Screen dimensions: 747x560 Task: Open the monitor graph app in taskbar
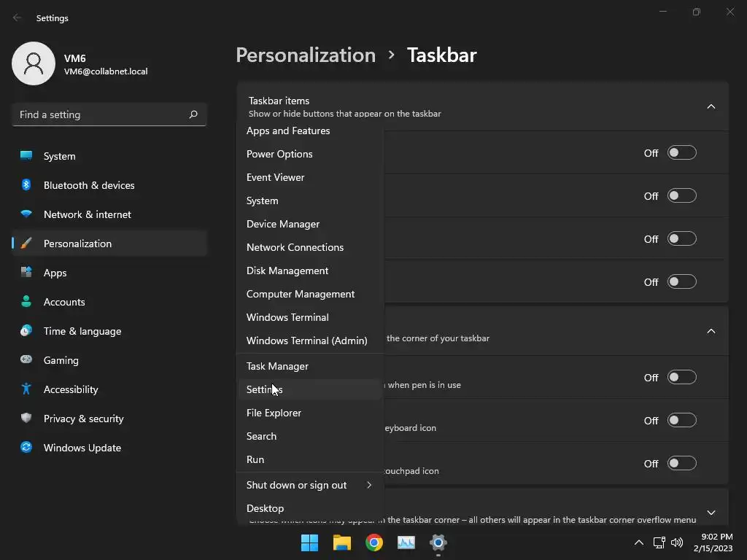(406, 542)
